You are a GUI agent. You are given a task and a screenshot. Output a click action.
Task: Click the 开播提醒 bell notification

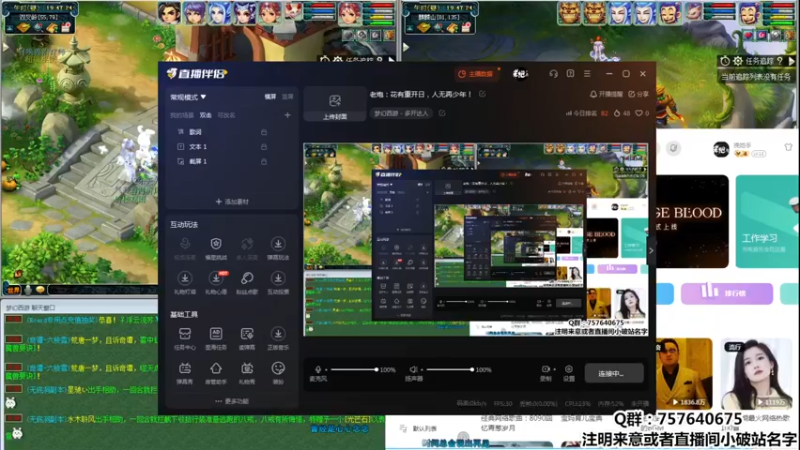[606, 94]
